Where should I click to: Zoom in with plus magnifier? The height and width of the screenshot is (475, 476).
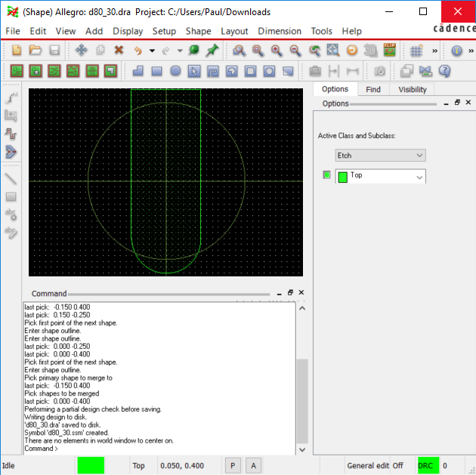click(277, 50)
